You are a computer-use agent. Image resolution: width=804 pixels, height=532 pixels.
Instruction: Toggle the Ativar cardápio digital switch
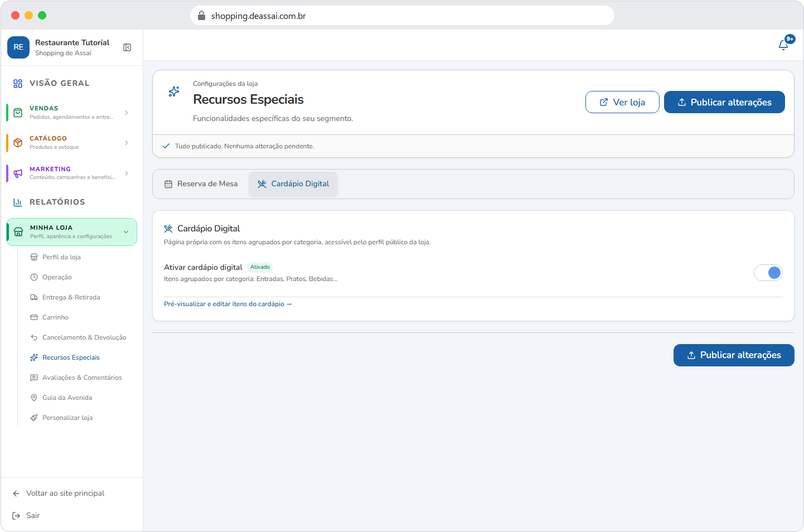(x=768, y=273)
